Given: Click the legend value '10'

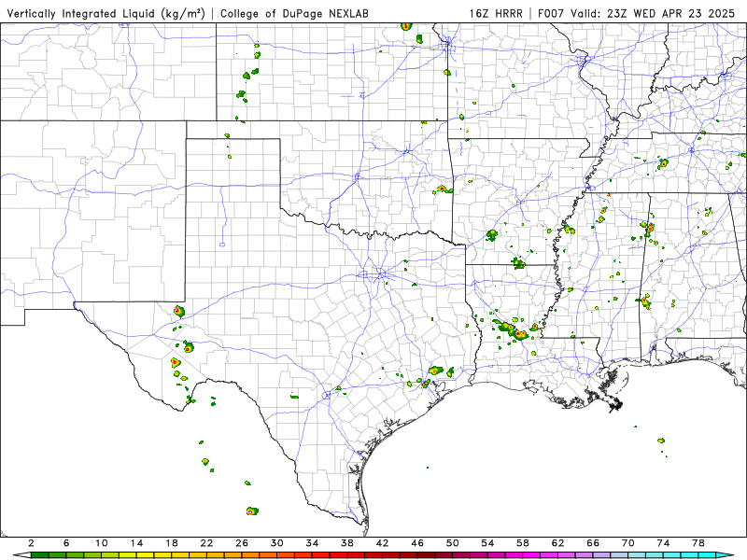Looking at the screenshot, I should pos(102,543).
